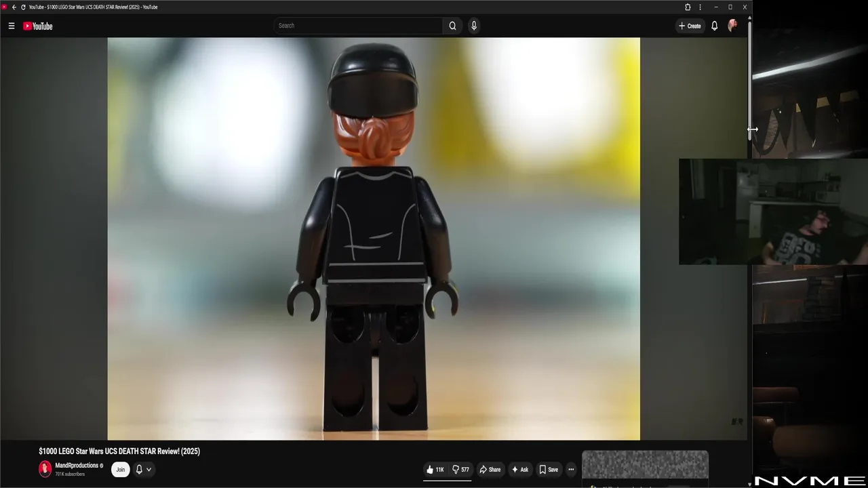This screenshot has width=868, height=488.
Task: Toggle the channel notification bell
Action: click(139, 469)
